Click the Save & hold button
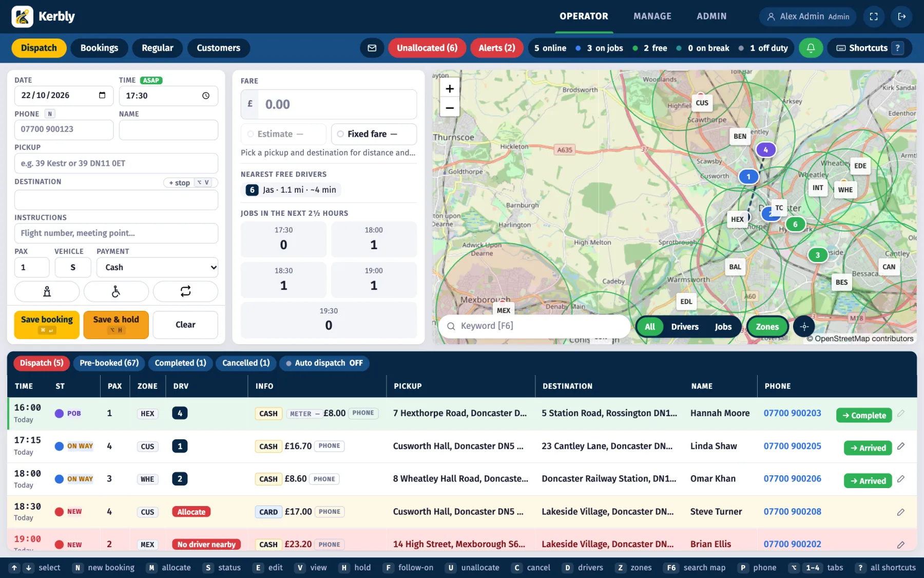Viewport: 924px width, 578px height. click(x=116, y=325)
